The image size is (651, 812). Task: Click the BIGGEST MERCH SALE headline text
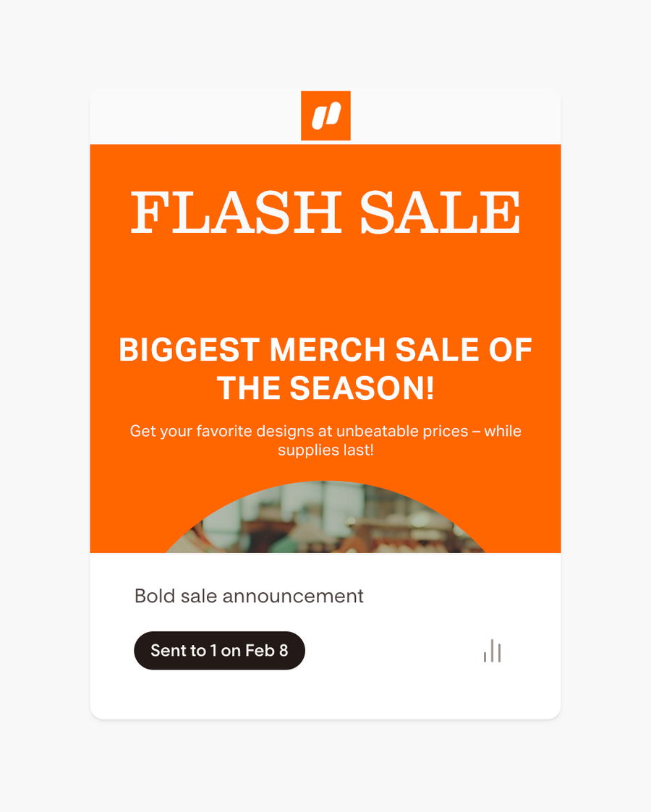325,369
